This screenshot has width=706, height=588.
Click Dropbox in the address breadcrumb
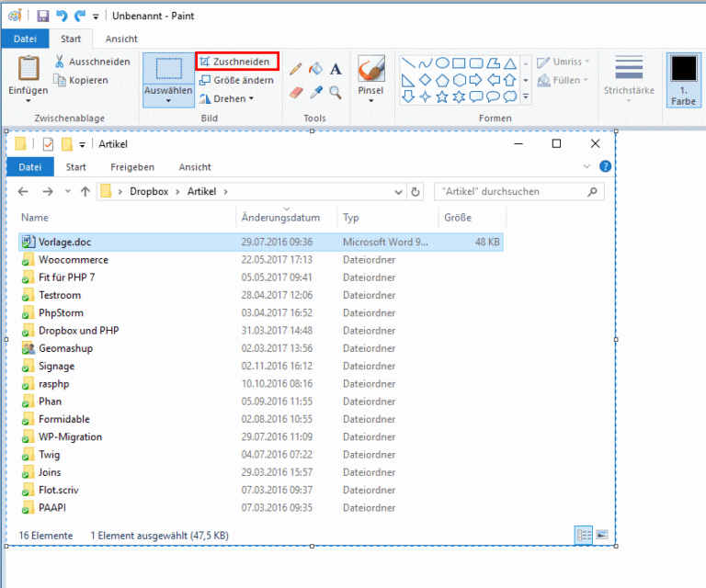149,192
